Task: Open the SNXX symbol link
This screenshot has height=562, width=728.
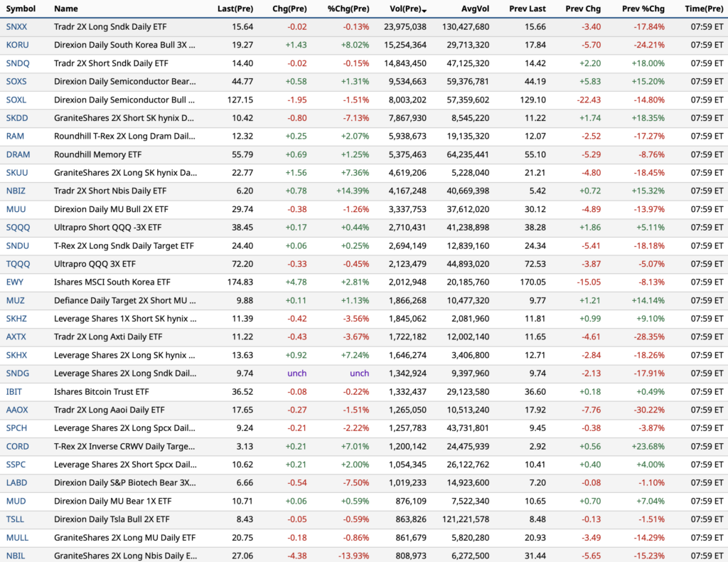Action: tap(17, 27)
